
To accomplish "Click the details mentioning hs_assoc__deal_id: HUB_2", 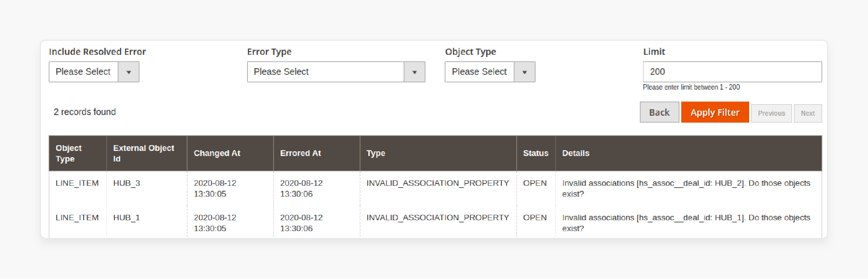I will [686, 189].
